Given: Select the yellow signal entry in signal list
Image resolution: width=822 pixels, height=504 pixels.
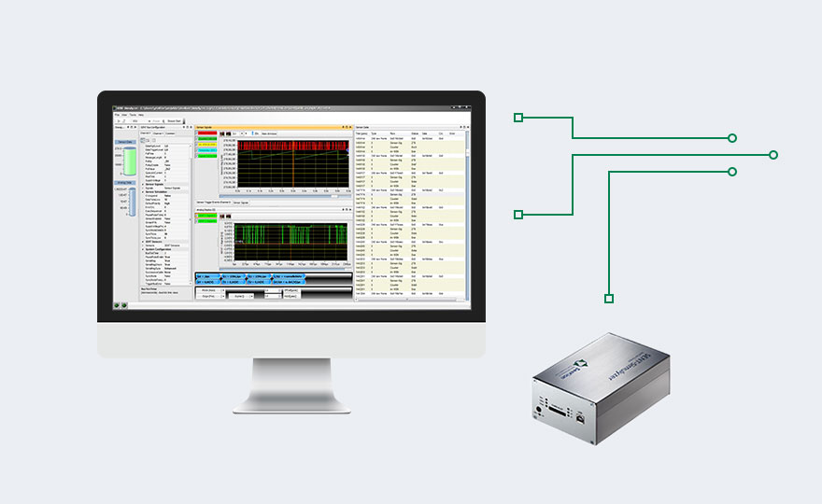Looking at the screenshot, I should pyautogui.click(x=207, y=145).
